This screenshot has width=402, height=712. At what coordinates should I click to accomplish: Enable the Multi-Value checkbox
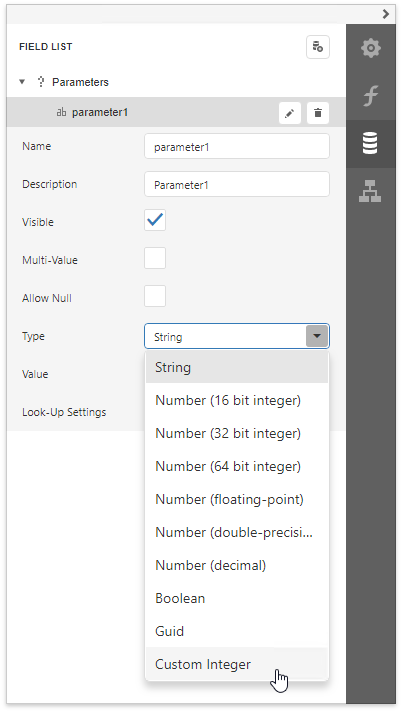pos(155,258)
